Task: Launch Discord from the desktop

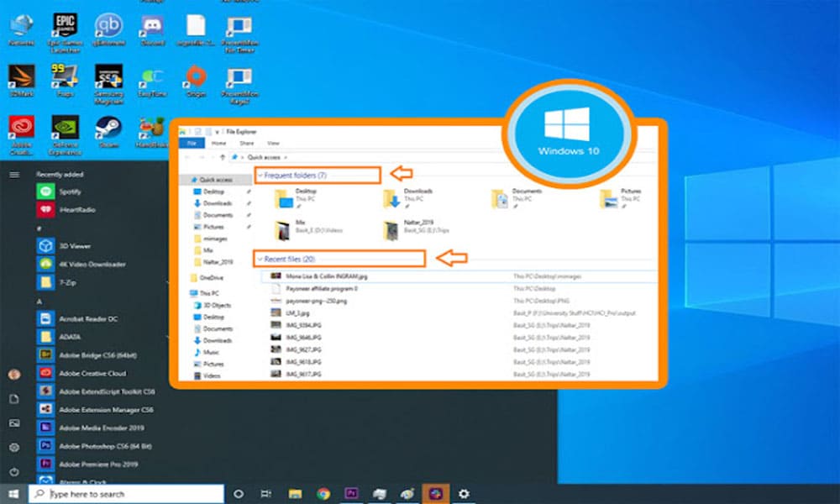Action: (x=152, y=30)
